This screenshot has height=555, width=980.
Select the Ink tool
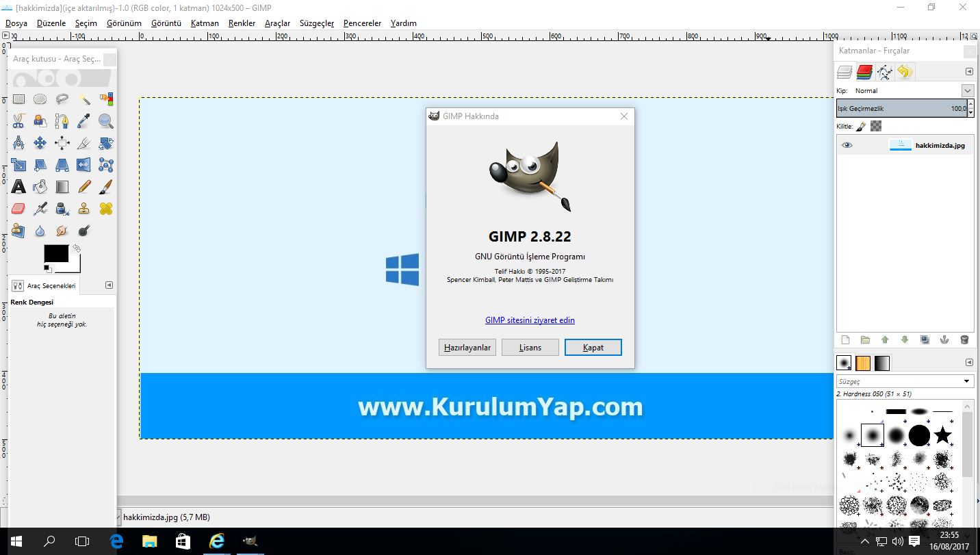[x=62, y=209]
